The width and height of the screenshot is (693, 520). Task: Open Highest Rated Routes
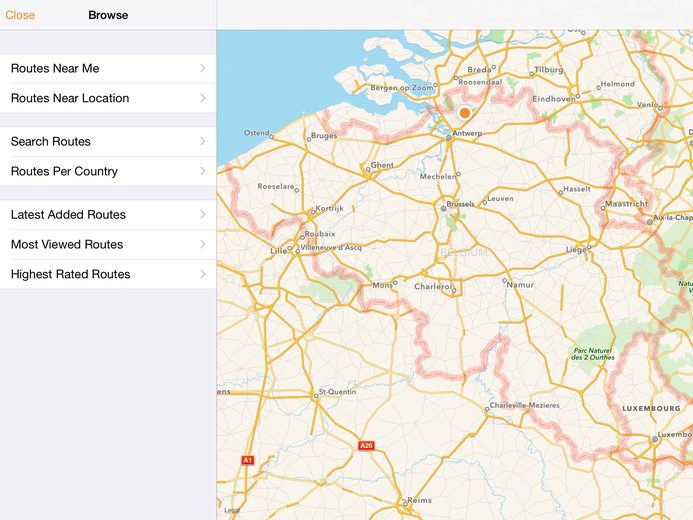(108, 274)
